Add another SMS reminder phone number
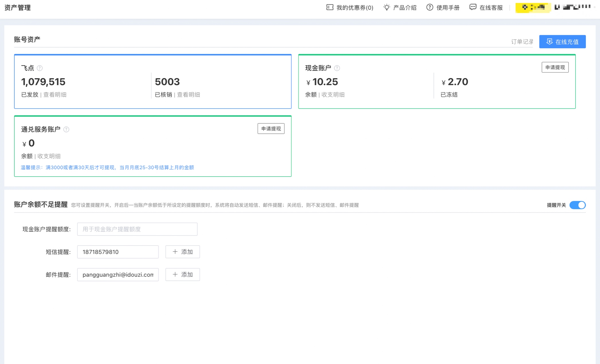 tap(183, 252)
